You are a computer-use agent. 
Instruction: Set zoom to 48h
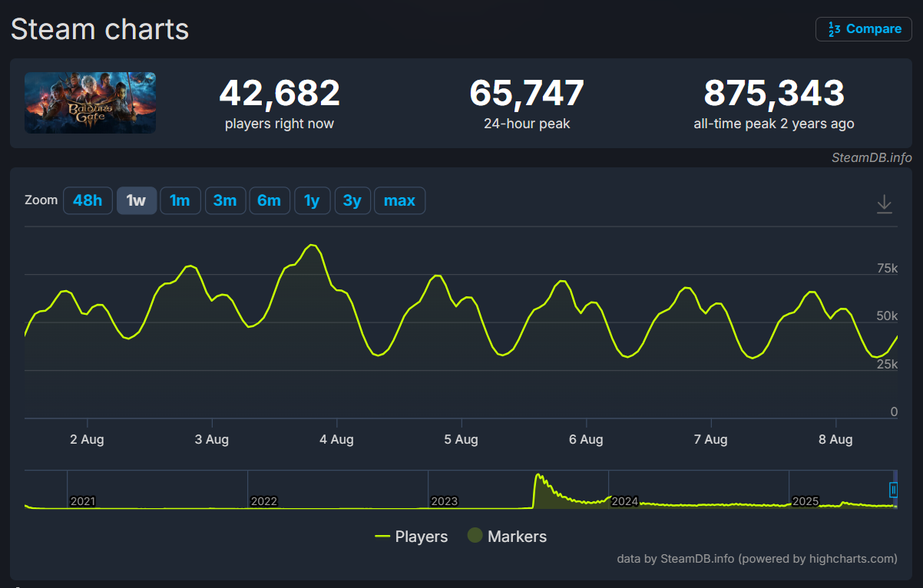tap(88, 200)
